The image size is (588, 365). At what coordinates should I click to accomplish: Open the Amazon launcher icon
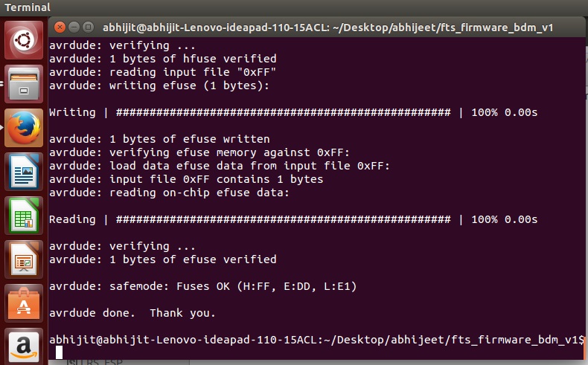(x=24, y=346)
